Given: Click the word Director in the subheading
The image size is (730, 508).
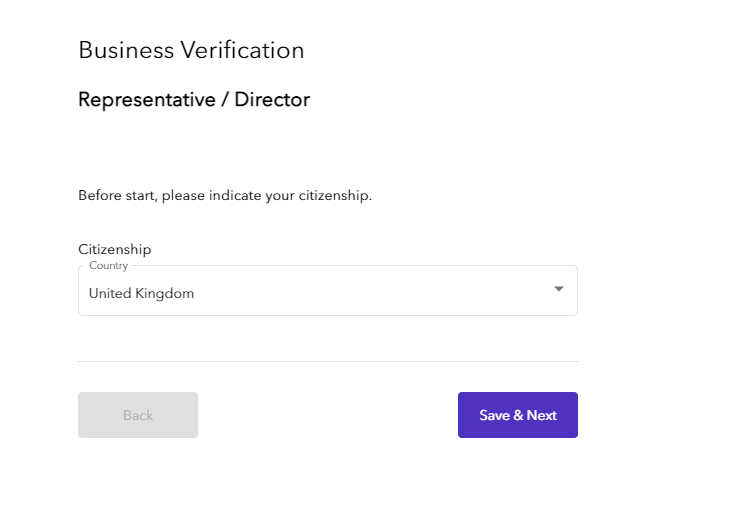Looking at the screenshot, I should coord(272,100).
